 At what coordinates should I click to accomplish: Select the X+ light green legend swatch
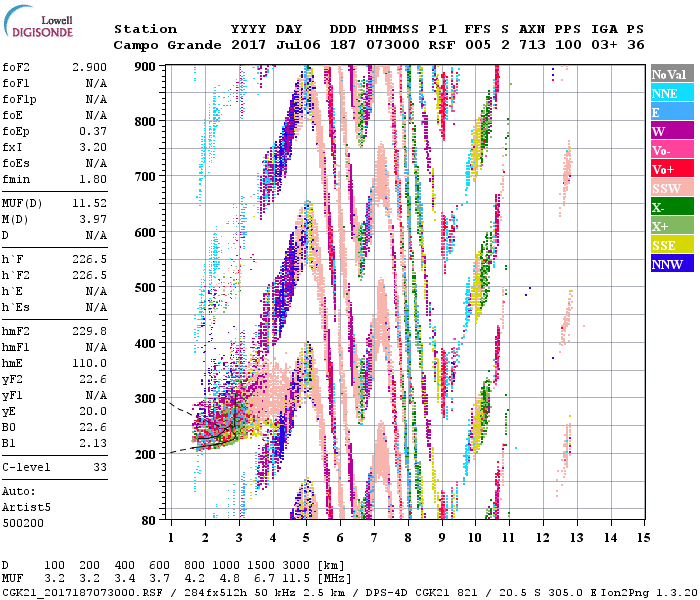point(672,226)
